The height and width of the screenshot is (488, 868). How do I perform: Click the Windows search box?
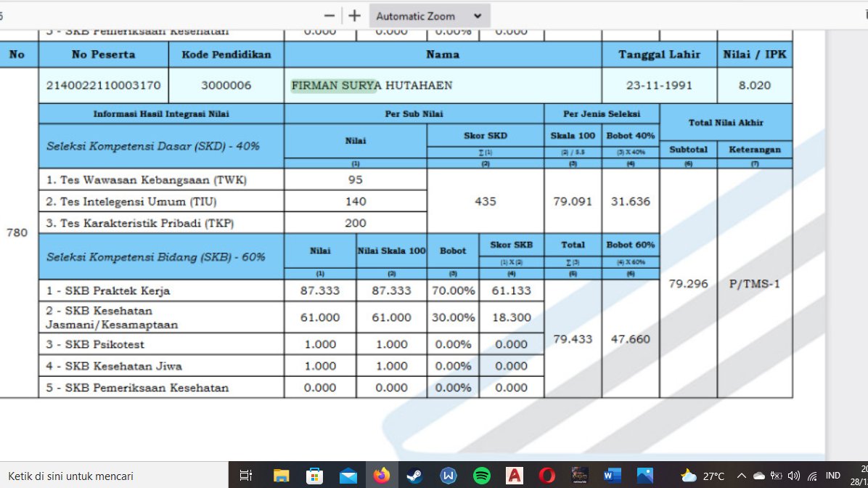click(x=113, y=476)
